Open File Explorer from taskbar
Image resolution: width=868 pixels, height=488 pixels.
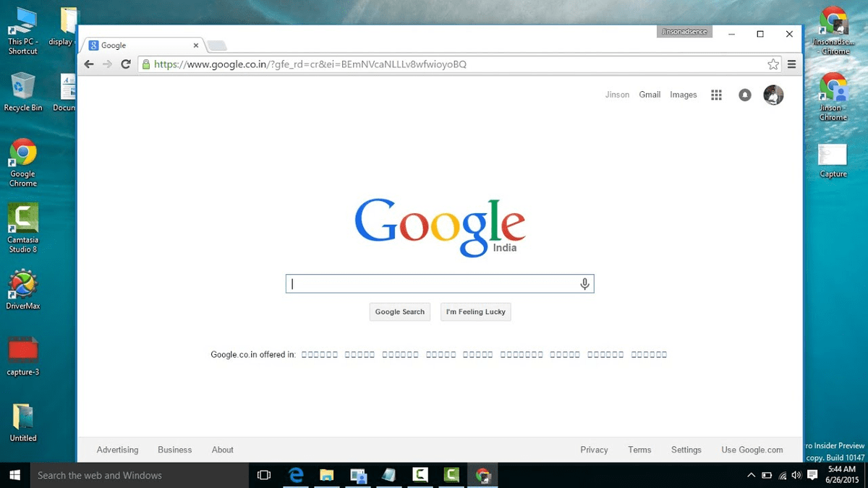327,475
